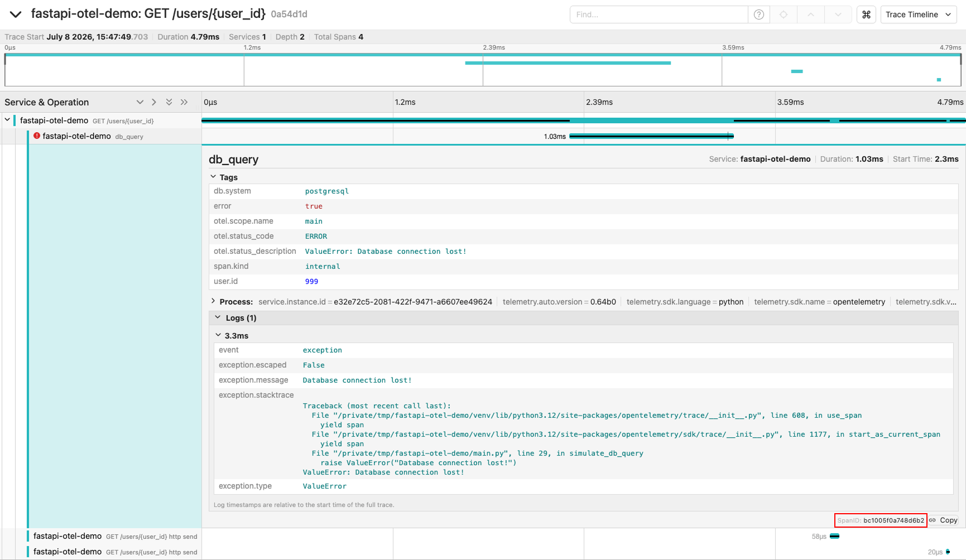Image resolution: width=966 pixels, height=560 pixels.
Task: Open the search help question icon
Action: click(759, 15)
